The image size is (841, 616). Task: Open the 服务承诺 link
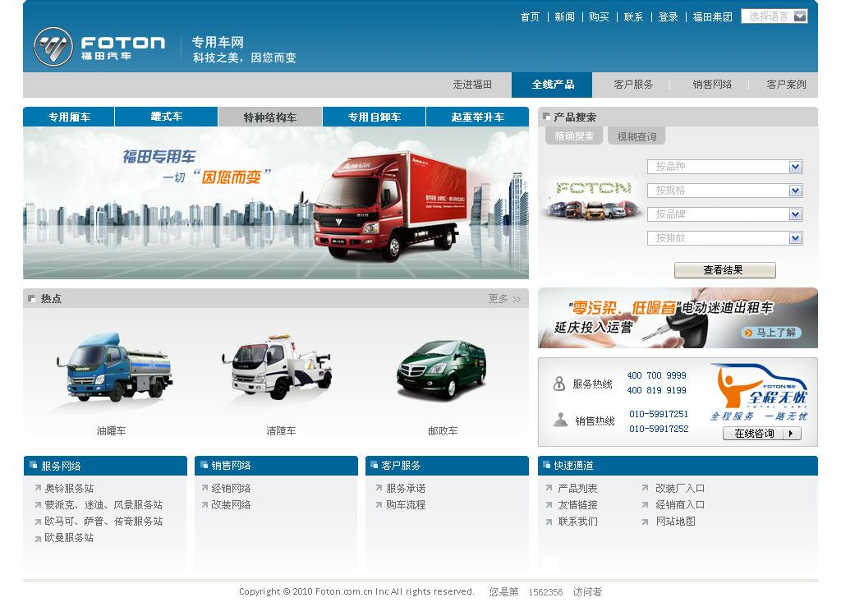tap(406, 489)
